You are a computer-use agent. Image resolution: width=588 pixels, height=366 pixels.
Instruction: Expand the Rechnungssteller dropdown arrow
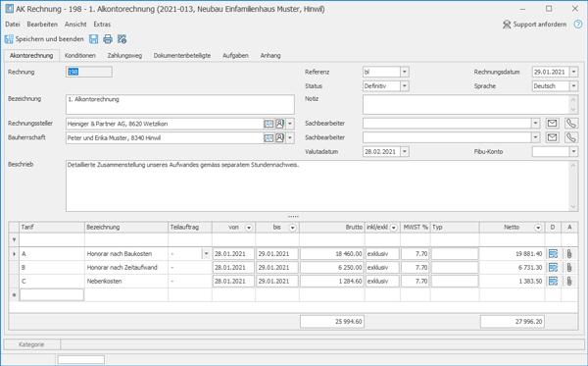(290, 124)
